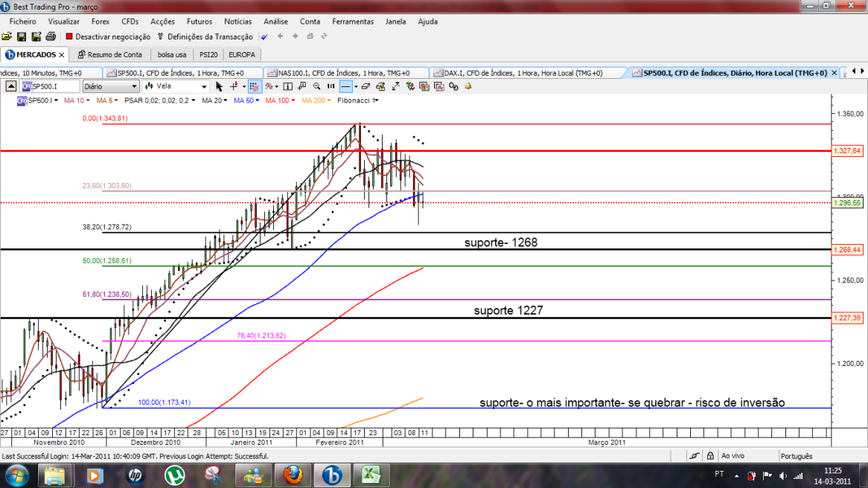The width and height of the screenshot is (868, 488).
Task: Click the chain link chart icon
Action: tap(453, 86)
